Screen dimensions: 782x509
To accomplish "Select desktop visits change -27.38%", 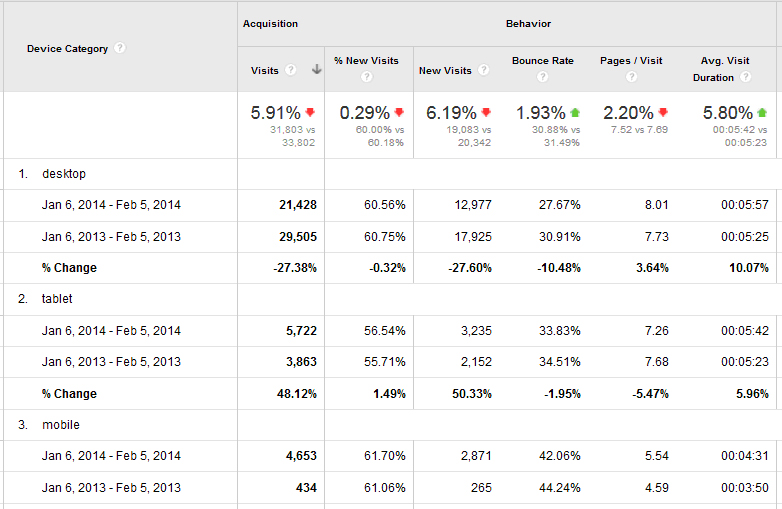I will tap(295, 268).
